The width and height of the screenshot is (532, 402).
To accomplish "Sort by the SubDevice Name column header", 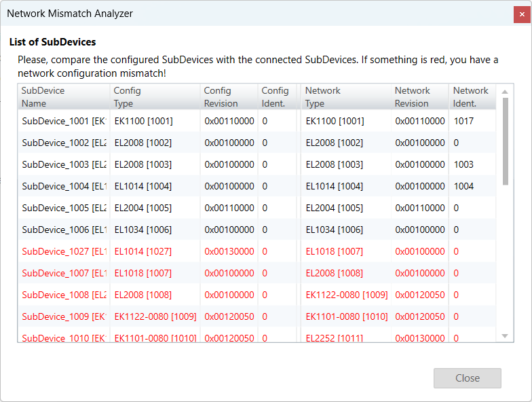I will tap(63, 97).
